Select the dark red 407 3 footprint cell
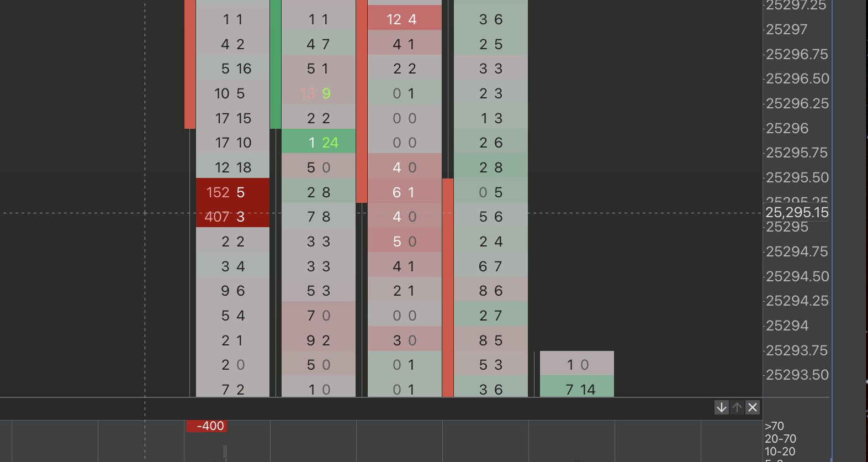The width and height of the screenshot is (868, 462). [232, 217]
